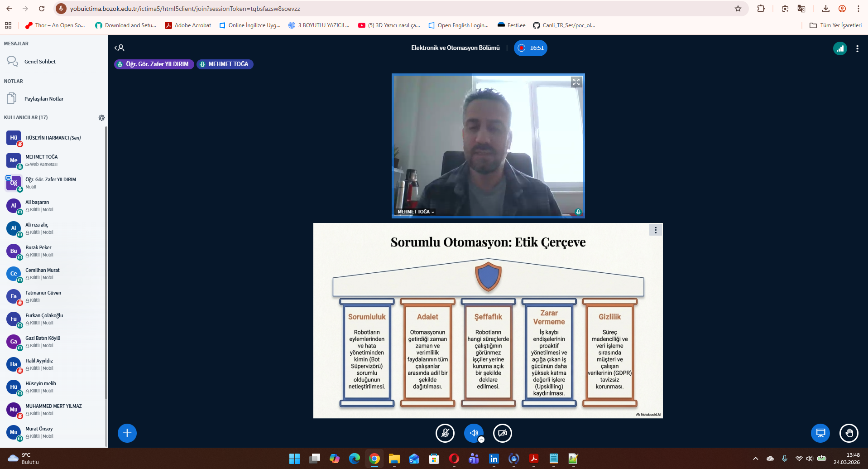Click the blue plus actions button
This screenshot has height=469, width=868.
127,433
